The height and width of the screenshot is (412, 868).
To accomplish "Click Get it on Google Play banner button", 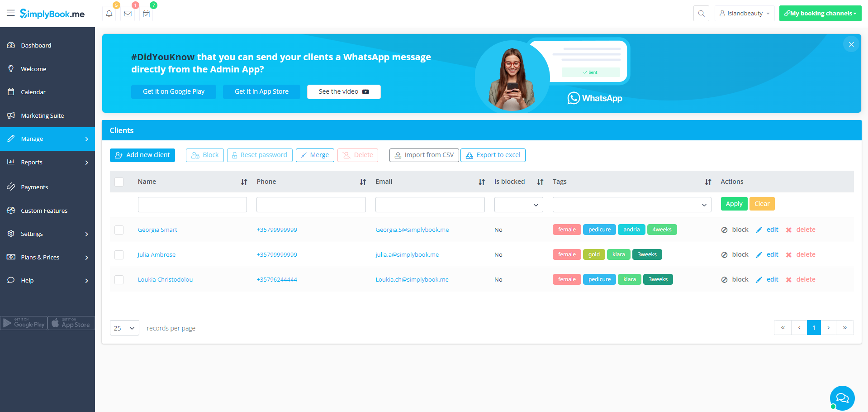I will pyautogui.click(x=174, y=91).
